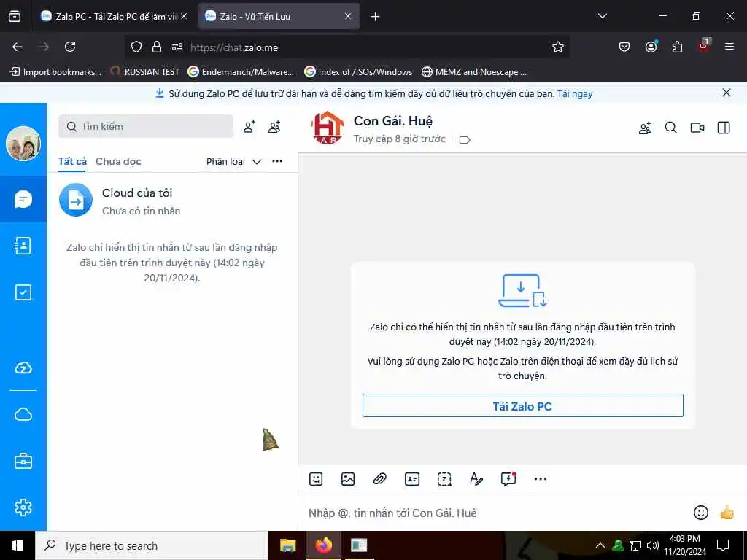747x560 pixels.
Task: Open the Contacts book icon in sidebar
Action: [23, 246]
